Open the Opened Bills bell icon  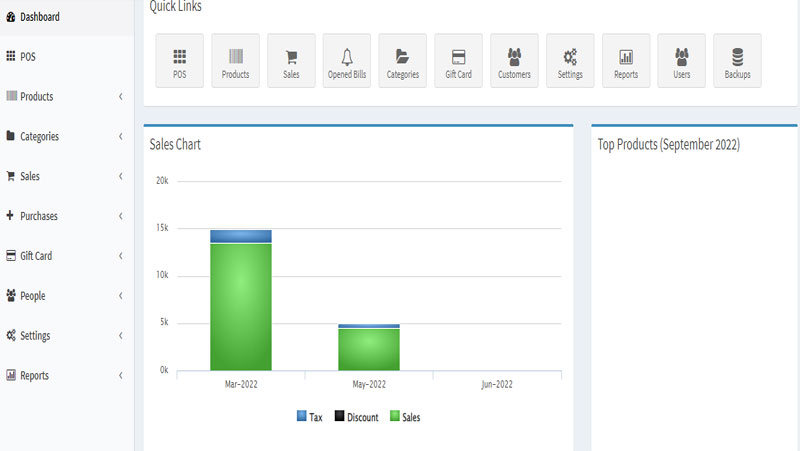pos(347,61)
